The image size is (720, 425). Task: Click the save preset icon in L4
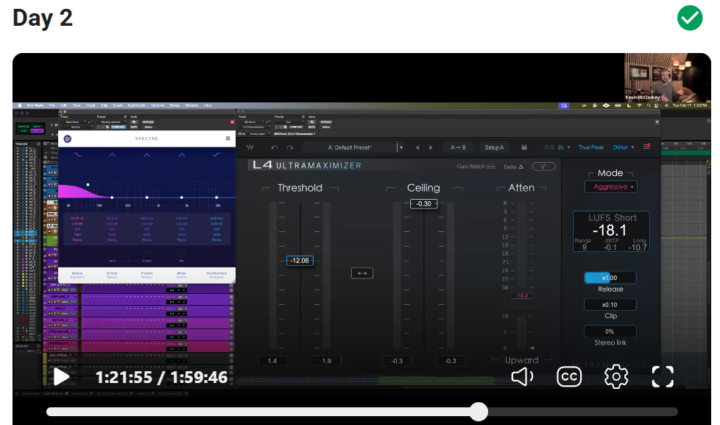pos(524,147)
